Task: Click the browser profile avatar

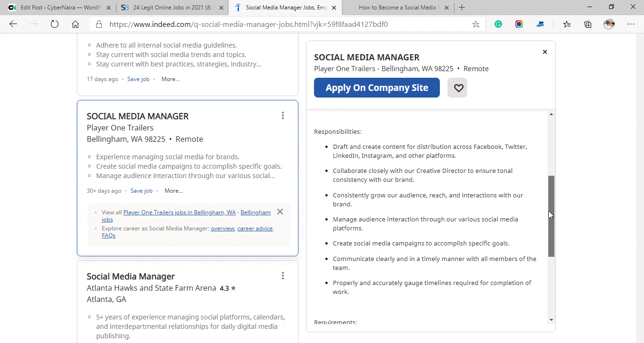Action: [609, 24]
